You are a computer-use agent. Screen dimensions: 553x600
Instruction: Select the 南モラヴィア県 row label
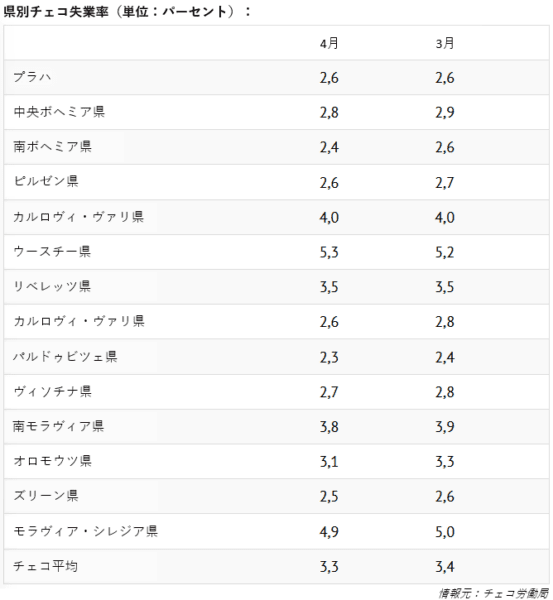point(59,426)
